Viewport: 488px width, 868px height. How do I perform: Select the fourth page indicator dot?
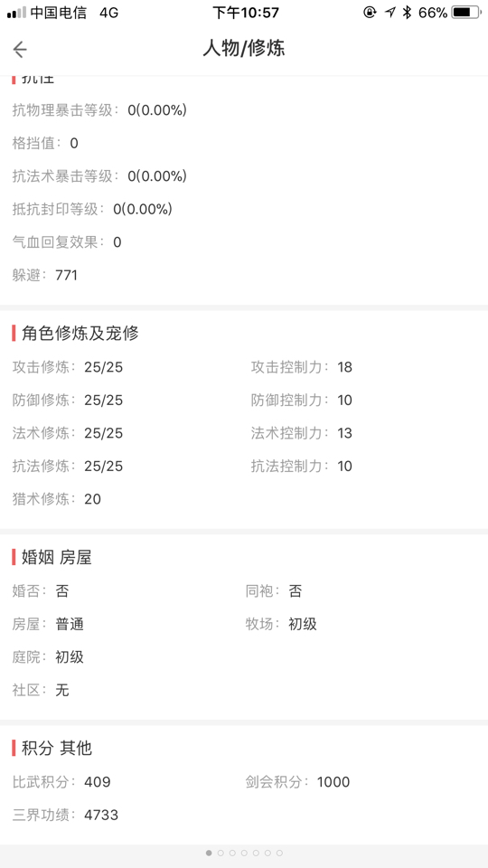244,853
